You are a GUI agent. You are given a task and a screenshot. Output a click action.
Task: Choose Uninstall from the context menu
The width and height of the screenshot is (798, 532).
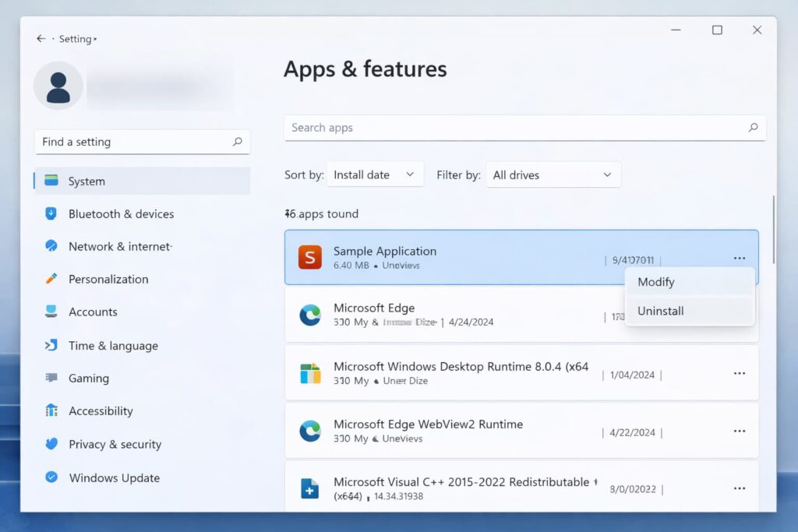(661, 311)
